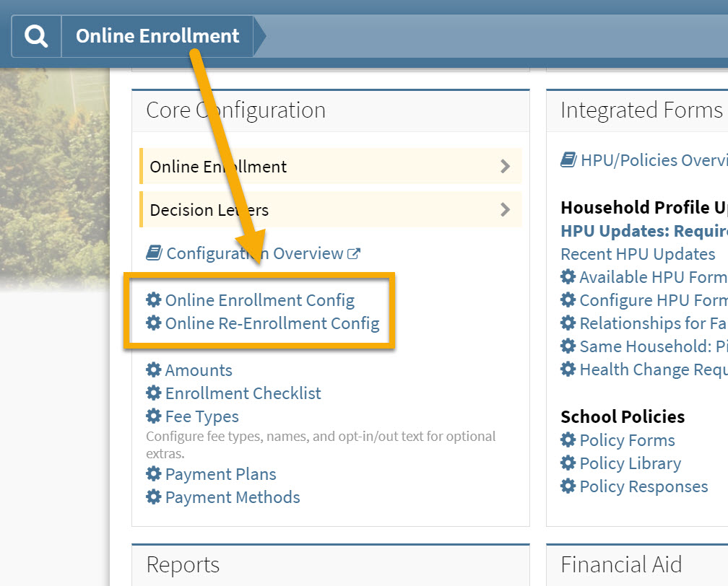Image resolution: width=728 pixels, height=586 pixels.
Task: Select the Fee Types gear icon
Action: [154, 416]
